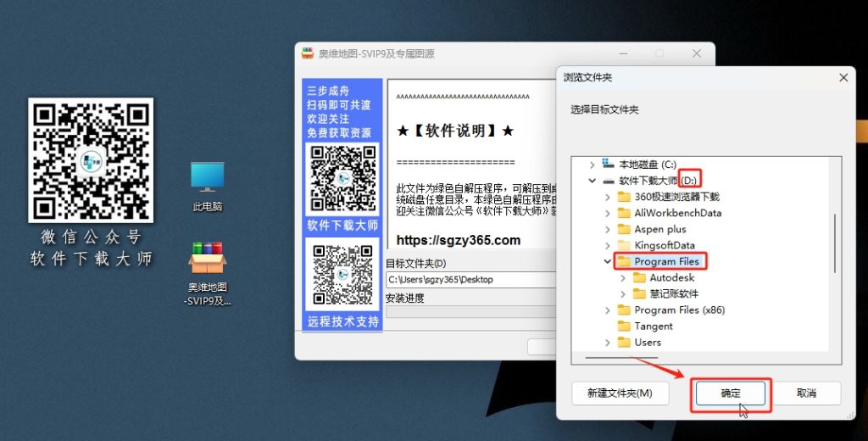This screenshot has width=868, height=441.
Task: Select the Users tree row label
Action: coord(648,343)
